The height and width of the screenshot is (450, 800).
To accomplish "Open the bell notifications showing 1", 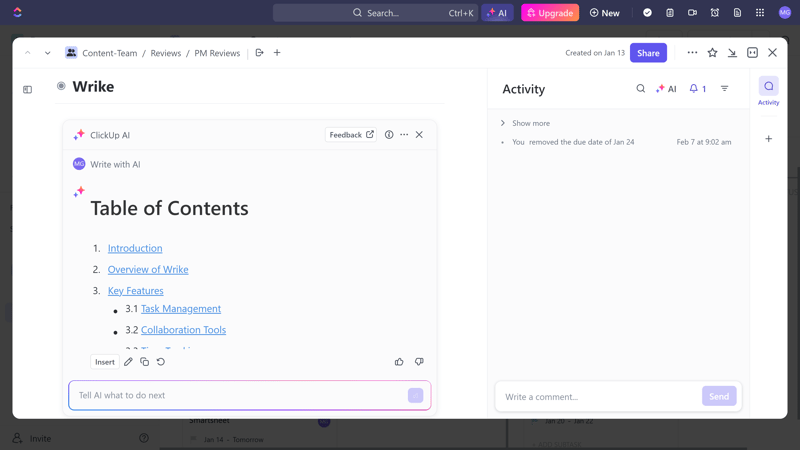I will pos(697,89).
